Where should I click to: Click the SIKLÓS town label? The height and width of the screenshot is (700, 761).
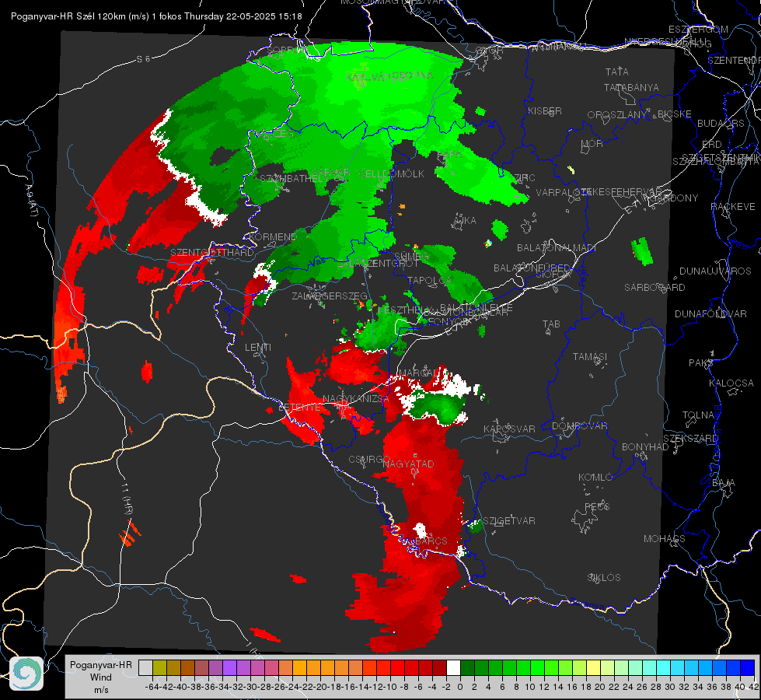point(604,578)
